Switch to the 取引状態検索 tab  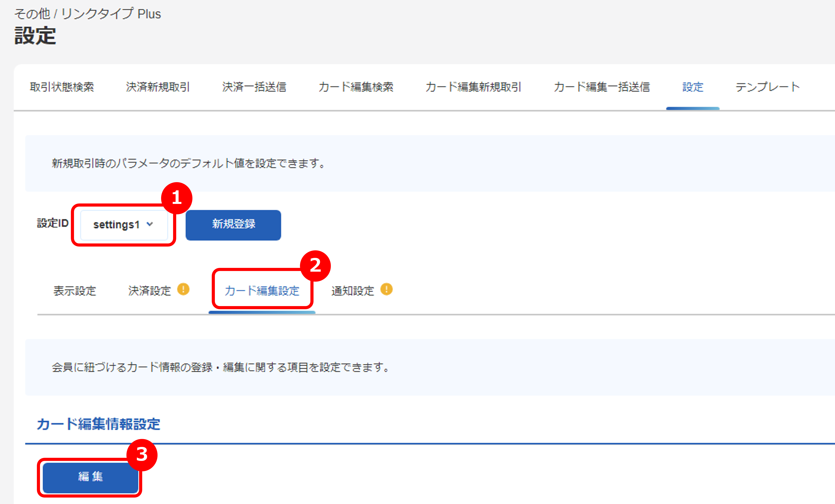(x=62, y=87)
